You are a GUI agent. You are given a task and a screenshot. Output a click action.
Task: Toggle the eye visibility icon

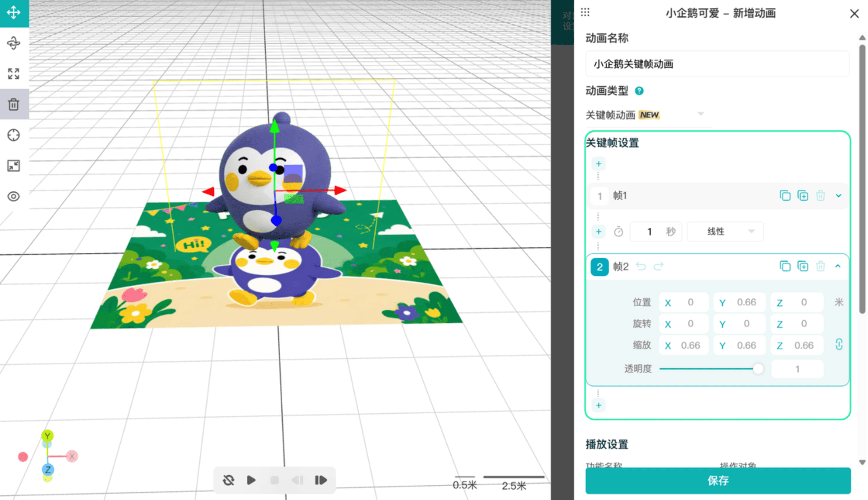[x=14, y=196]
